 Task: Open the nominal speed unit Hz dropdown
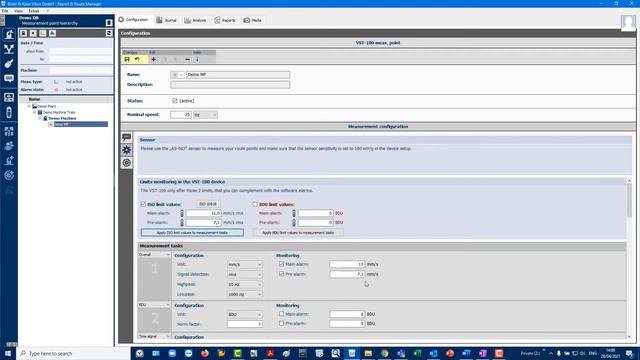pos(205,115)
